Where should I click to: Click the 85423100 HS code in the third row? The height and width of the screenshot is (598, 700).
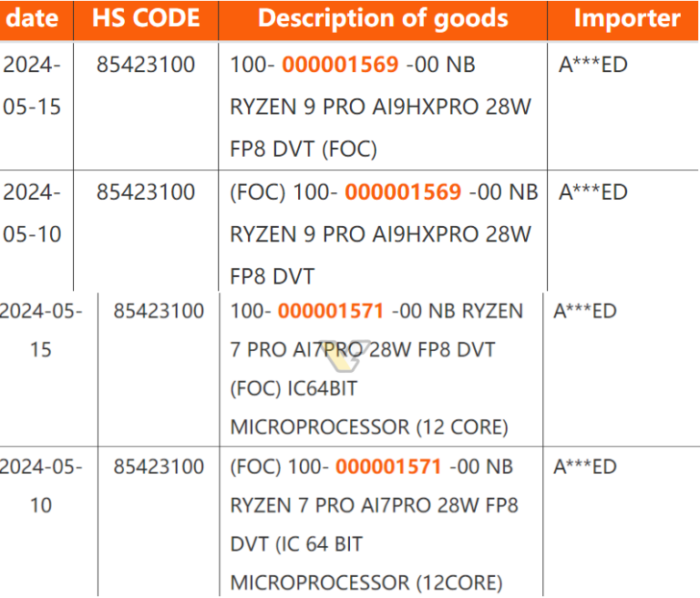tap(159, 311)
